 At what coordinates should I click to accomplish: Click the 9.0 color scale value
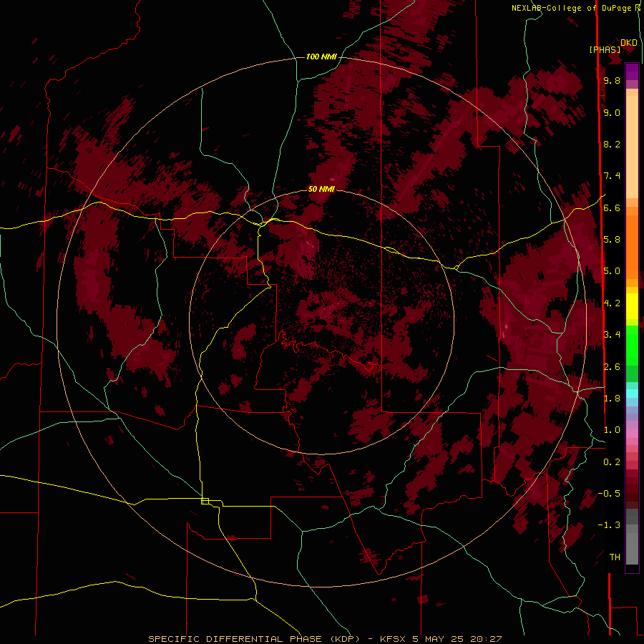pos(612,112)
